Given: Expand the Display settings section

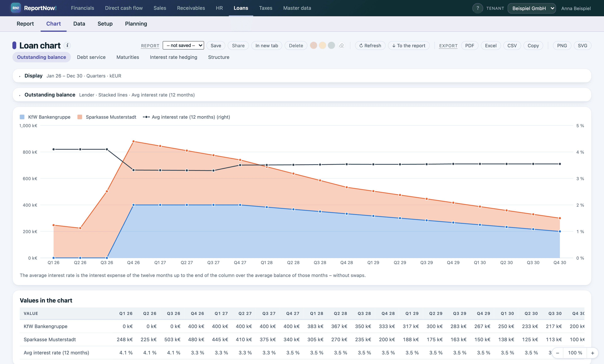Looking at the screenshot, I should pos(302,76).
